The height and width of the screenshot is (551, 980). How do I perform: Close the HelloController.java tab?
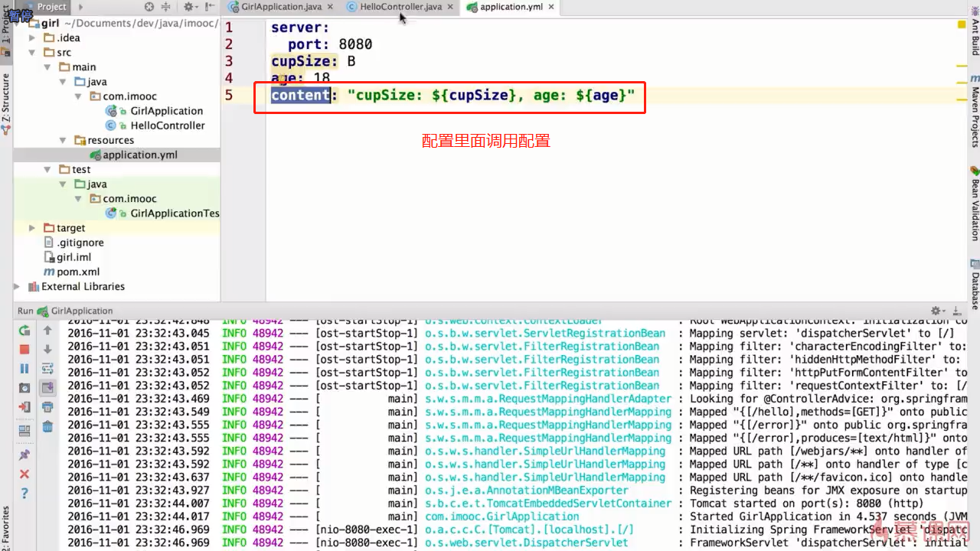(x=449, y=7)
